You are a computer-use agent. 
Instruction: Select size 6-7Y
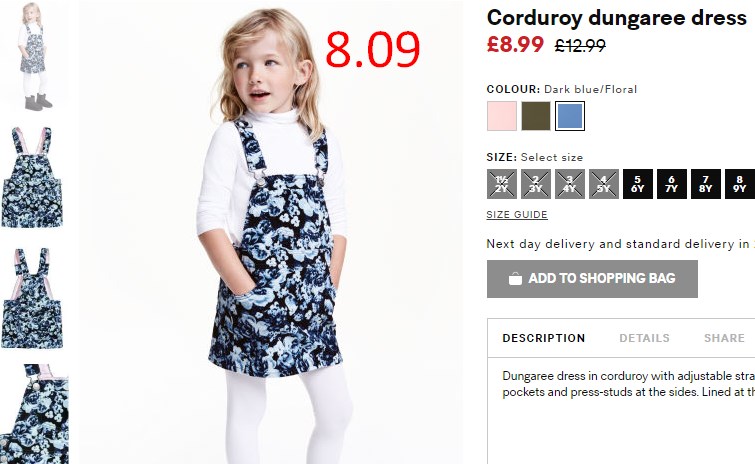click(x=672, y=184)
